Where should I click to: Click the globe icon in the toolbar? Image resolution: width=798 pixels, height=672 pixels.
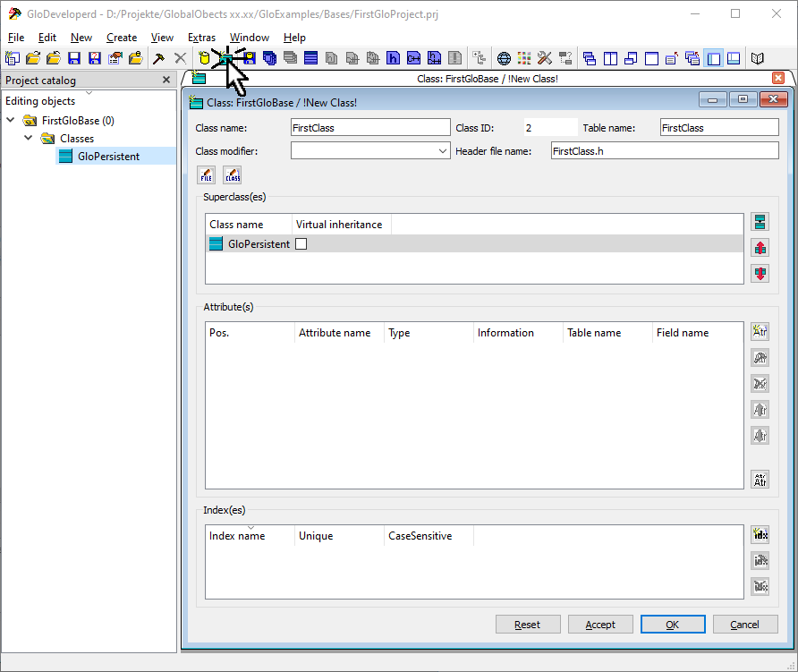(504, 58)
